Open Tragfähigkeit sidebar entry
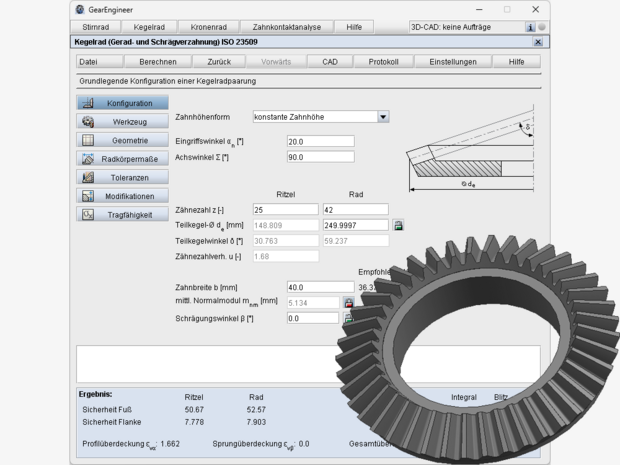Viewport: 620px width, 465px height. [123, 215]
